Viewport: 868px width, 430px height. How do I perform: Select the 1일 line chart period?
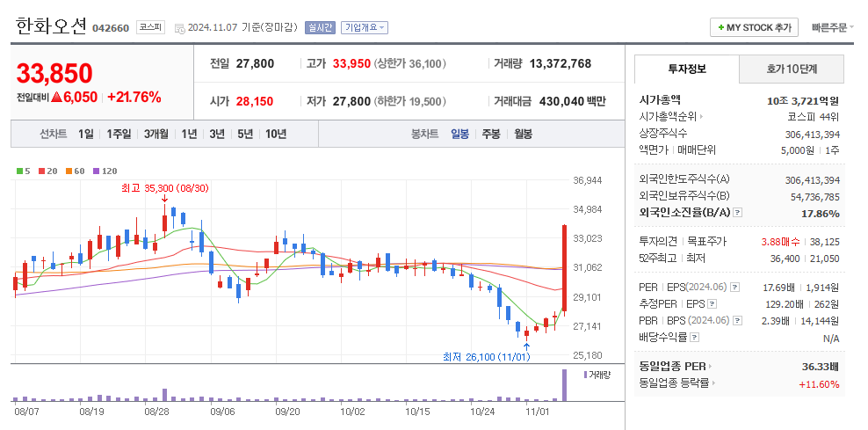point(86,134)
